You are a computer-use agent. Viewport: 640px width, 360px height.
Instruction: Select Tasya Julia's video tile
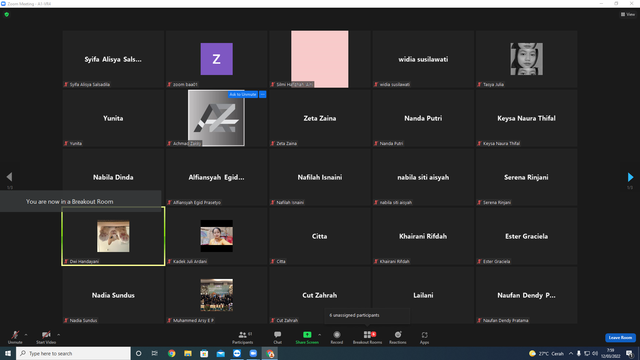coord(527,59)
